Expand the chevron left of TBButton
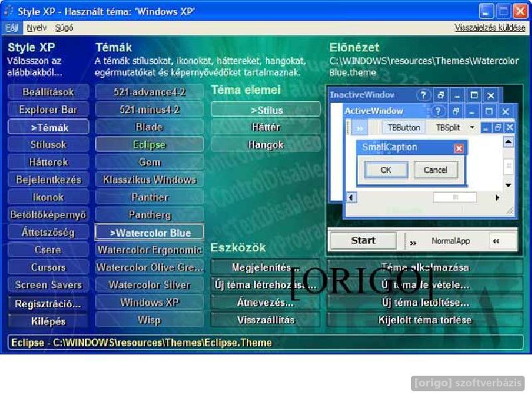 click(360, 128)
